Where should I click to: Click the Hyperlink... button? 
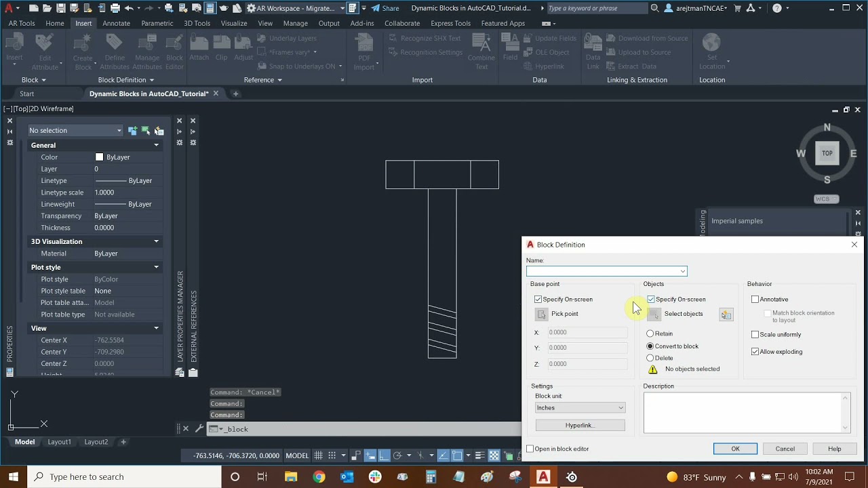click(580, 425)
